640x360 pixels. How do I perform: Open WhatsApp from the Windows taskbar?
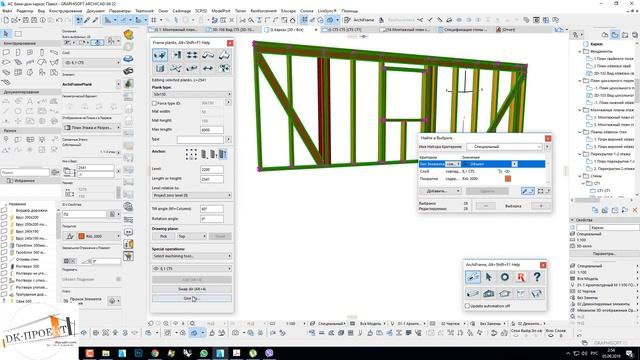pos(204,353)
